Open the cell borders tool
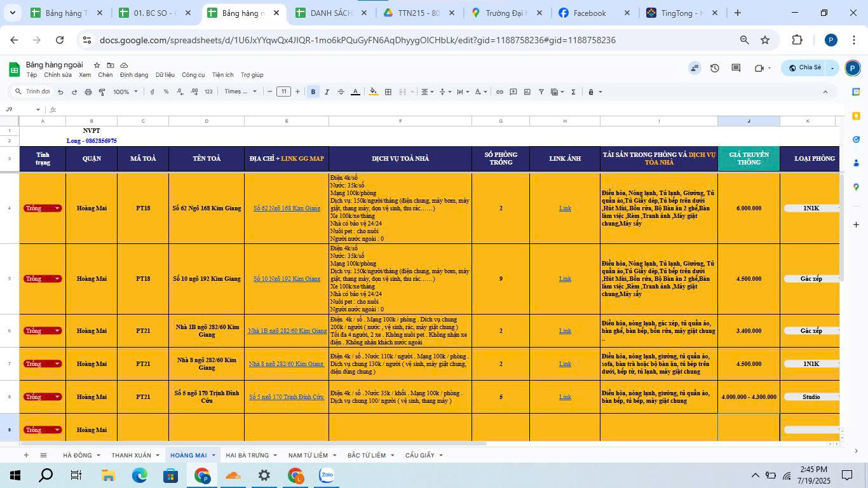The height and width of the screenshot is (488, 868). [x=388, y=92]
